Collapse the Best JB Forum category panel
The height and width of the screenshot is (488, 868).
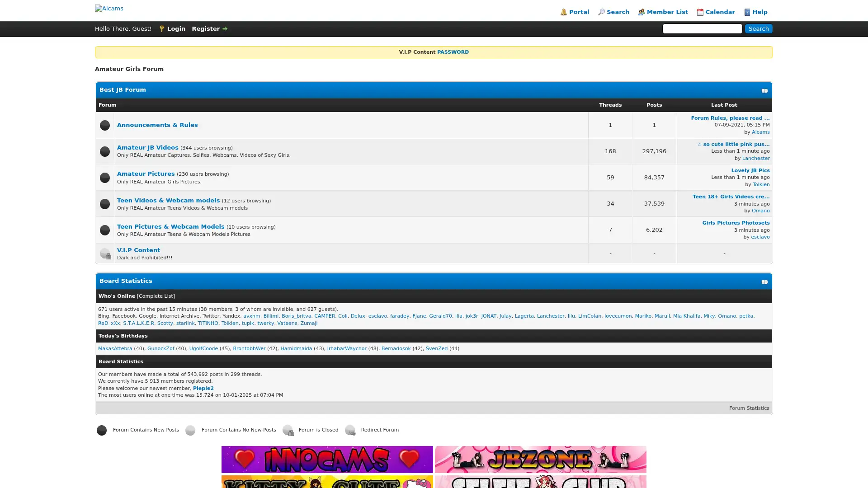click(x=764, y=90)
